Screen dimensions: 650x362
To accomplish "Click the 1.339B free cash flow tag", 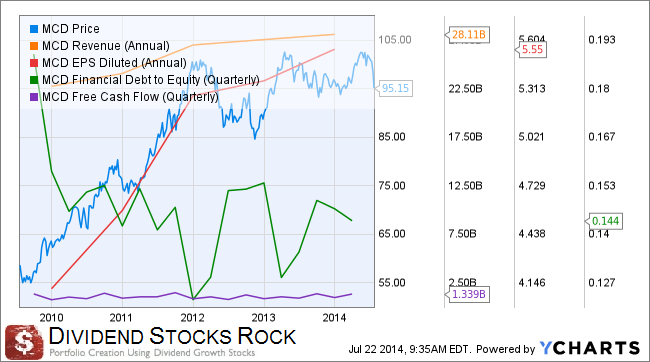I will (x=468, y=294).
